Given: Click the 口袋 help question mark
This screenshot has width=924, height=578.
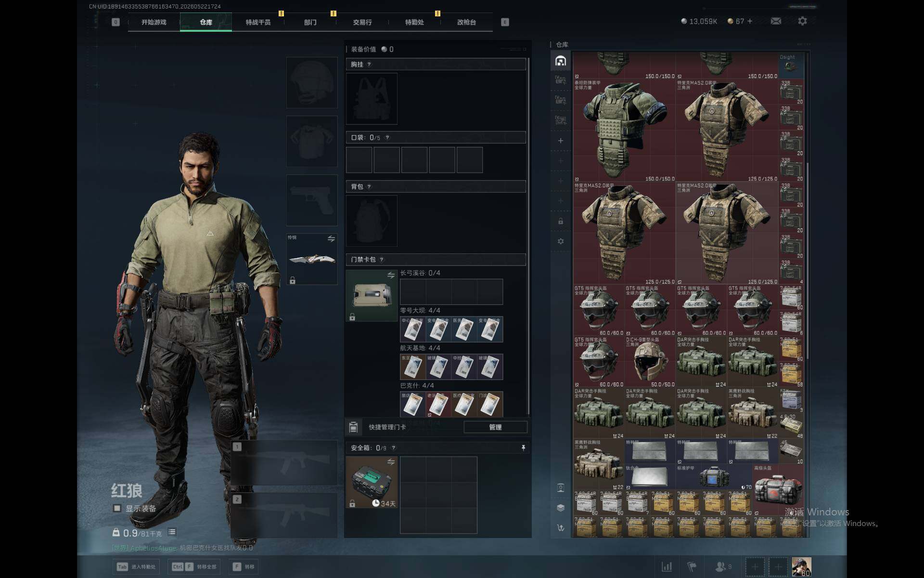Looking at the screenshot, I should [x=387, y=138].
